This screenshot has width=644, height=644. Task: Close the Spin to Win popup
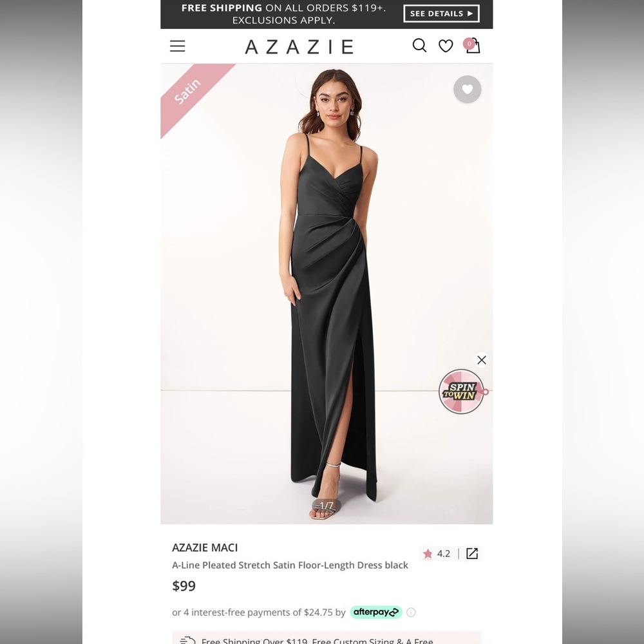click(481, 360)
